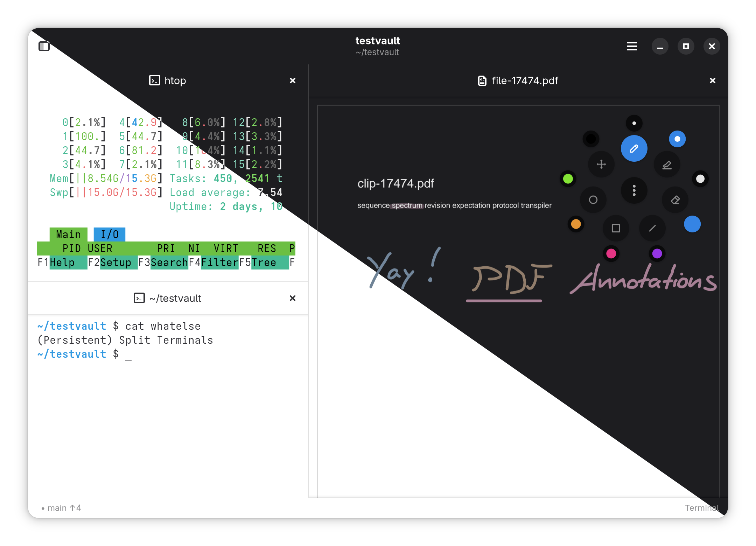Click F4 Filter in htop
Viewport: 756px width, 546px height.
[x=213, y=262]
